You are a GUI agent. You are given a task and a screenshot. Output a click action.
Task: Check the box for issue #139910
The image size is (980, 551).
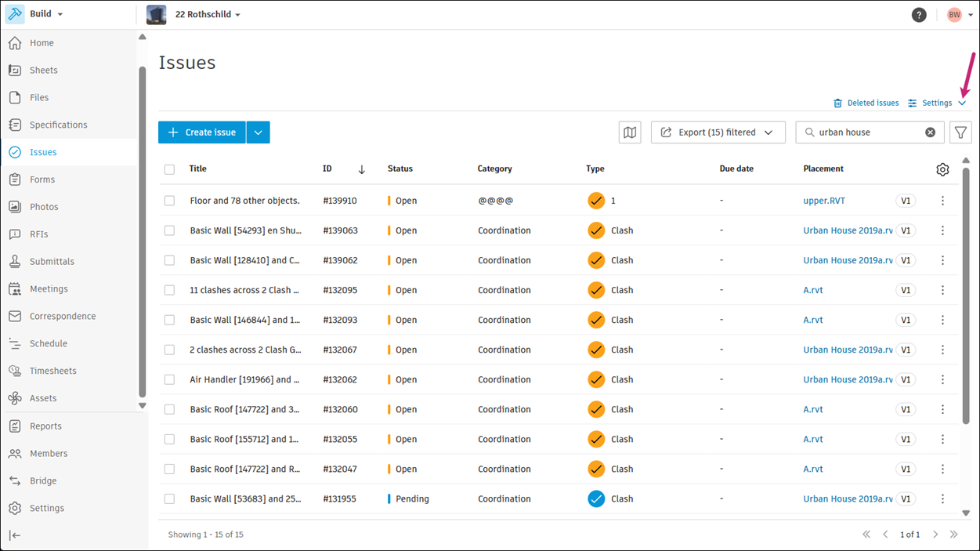pyautogui.click(x=169, y=201)
